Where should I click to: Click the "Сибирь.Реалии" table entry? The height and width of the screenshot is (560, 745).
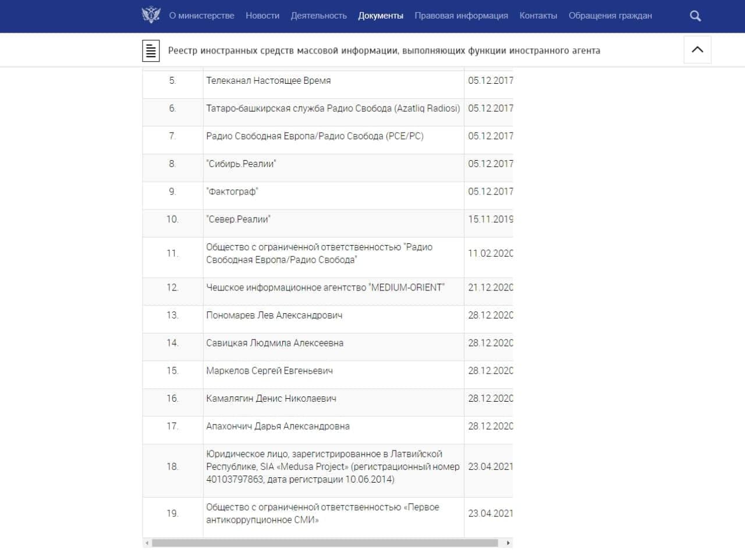241,164
